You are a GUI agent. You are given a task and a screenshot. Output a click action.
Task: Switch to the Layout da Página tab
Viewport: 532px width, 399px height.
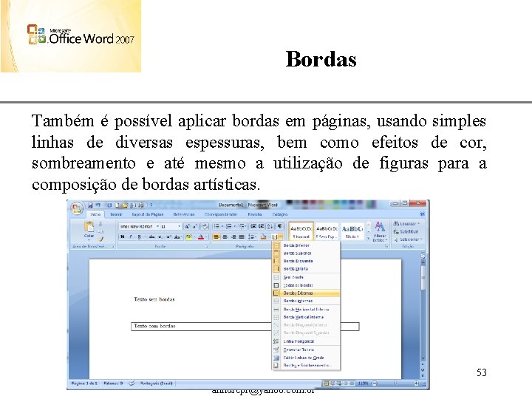[148, 214]
